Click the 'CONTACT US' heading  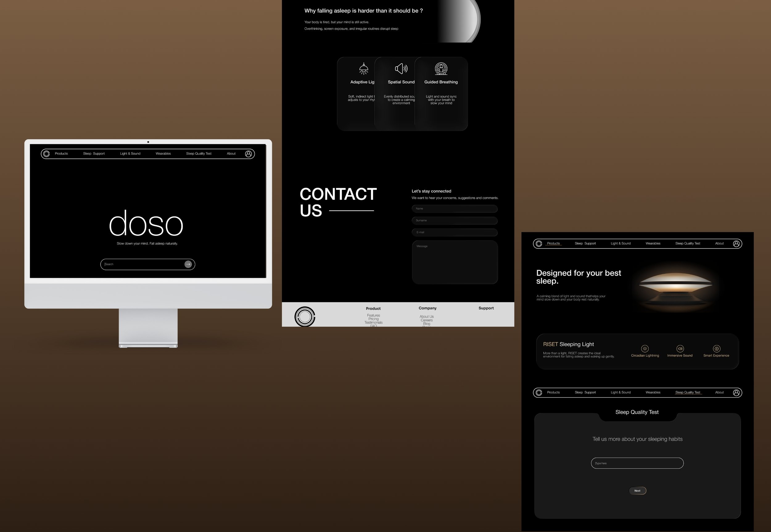click(338, 202)
